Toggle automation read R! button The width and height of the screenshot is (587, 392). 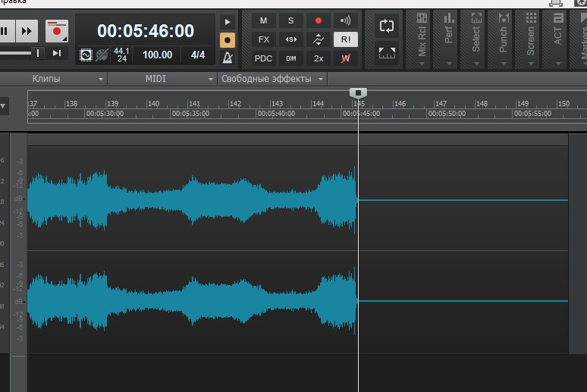pos(346,39)
